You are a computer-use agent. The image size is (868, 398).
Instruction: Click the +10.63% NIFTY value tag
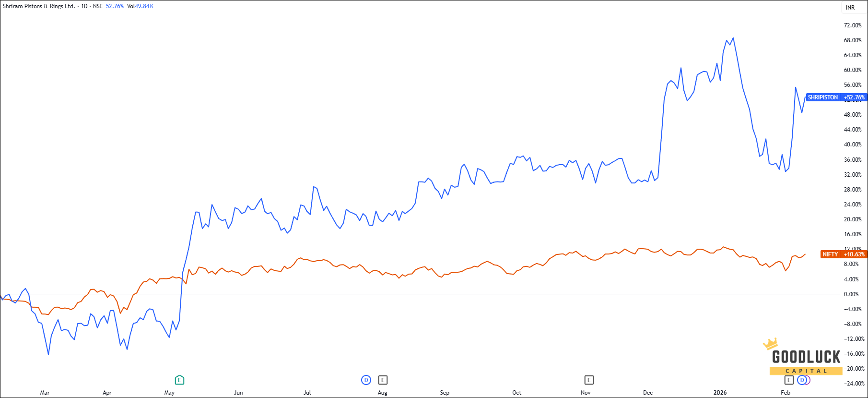pos(854,254)
